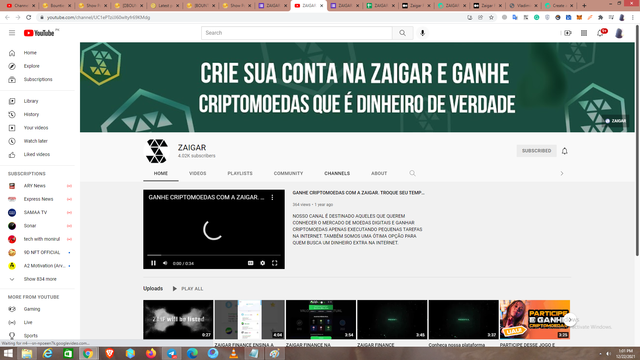The image size is (640, 360).
Task: Select the ABOUT channel tab
Action: click(379, 173)
